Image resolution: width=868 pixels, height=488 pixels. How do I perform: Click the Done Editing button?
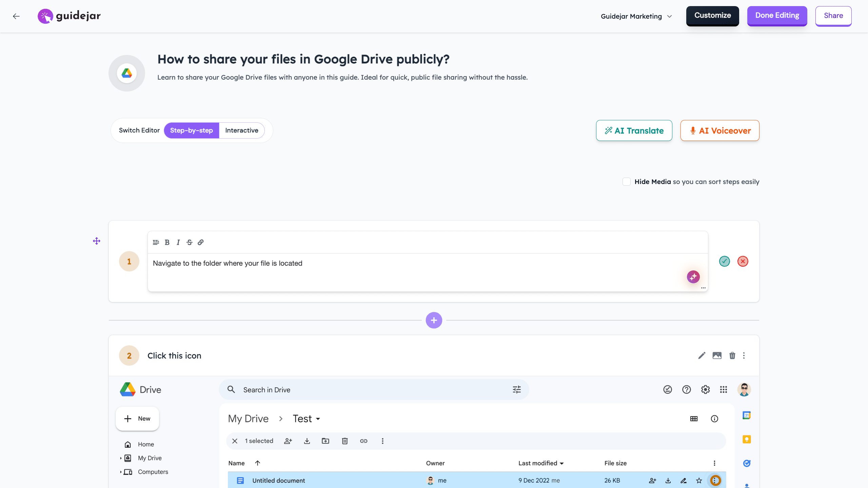(x=777, y=16)
